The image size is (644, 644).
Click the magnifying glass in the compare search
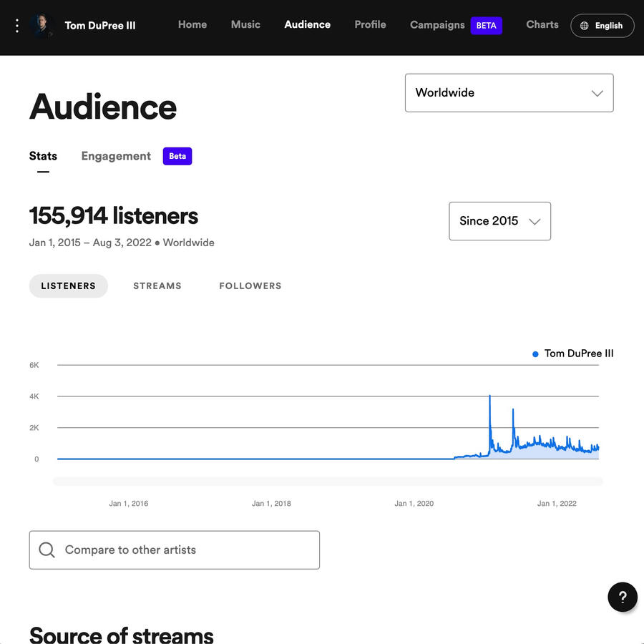coord(47,550)
